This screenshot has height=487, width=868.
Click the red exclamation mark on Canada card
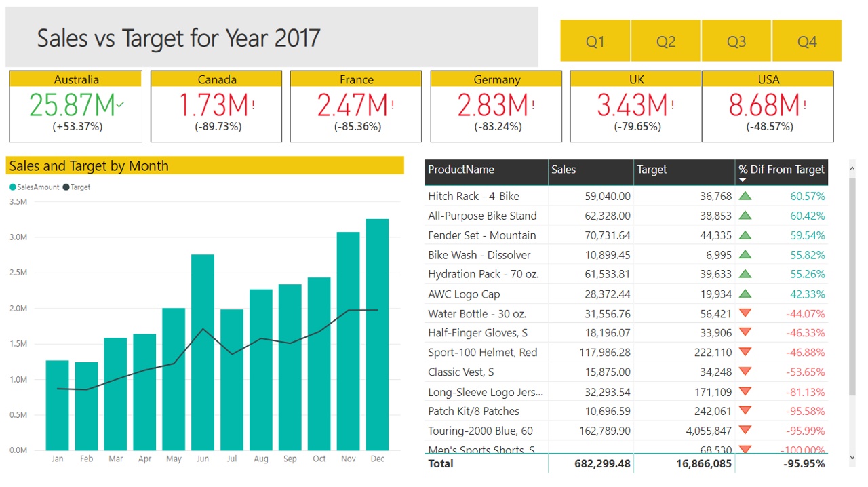click(253, 105)
